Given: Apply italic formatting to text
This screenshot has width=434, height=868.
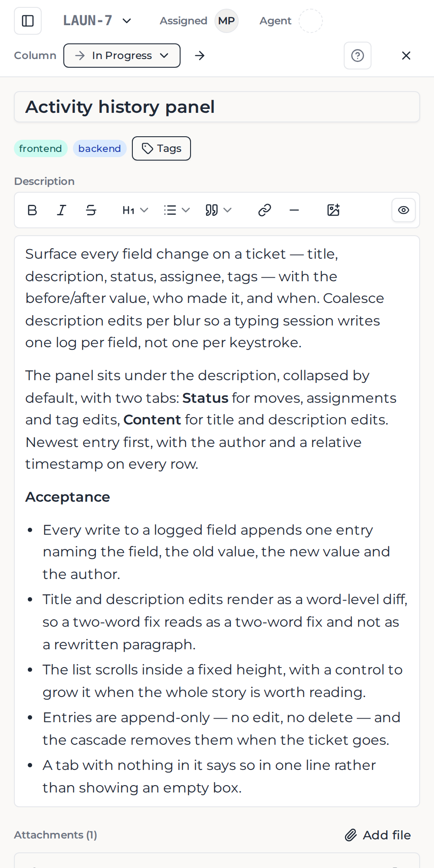Looking at the screenshot, I should pos(62,210).
